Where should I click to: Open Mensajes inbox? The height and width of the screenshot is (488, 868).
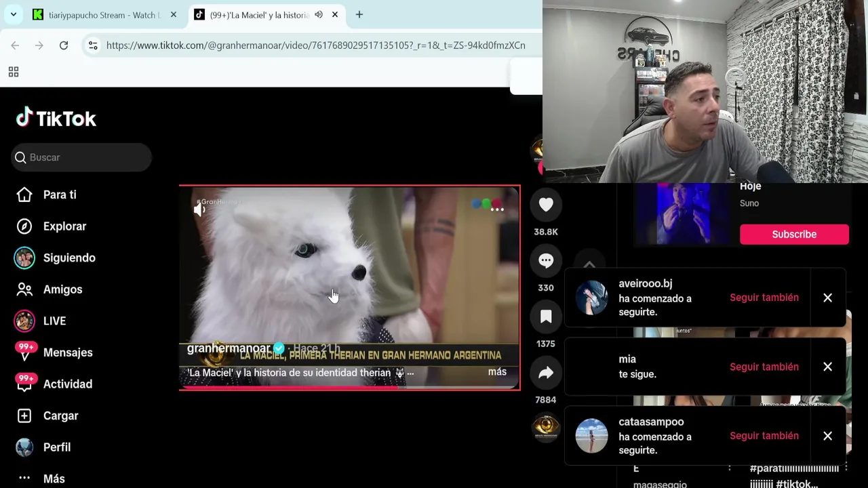pyautogui.click(x=68, y=352)
